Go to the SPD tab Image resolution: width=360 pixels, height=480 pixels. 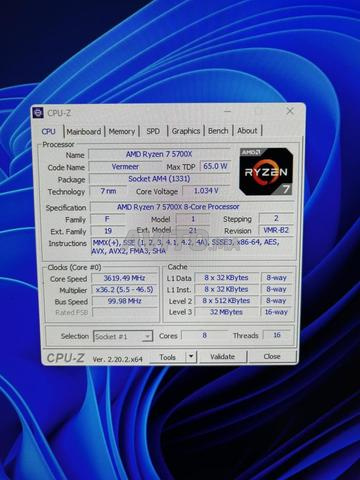click(153, 131)
